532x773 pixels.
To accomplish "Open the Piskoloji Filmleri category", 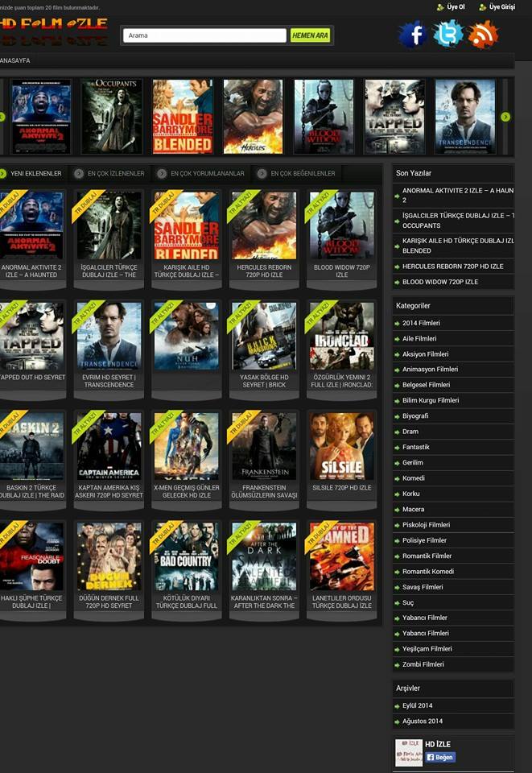I will point(426,525).
